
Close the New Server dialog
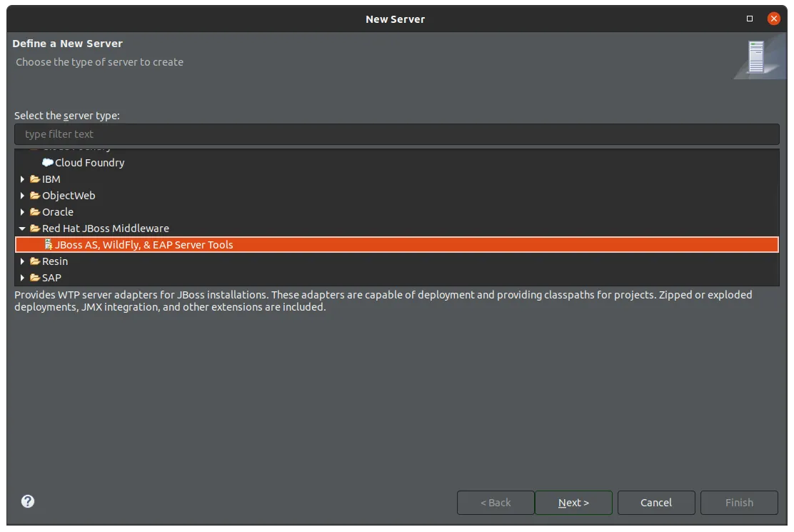pyautogui.click(x=774, y=19)
